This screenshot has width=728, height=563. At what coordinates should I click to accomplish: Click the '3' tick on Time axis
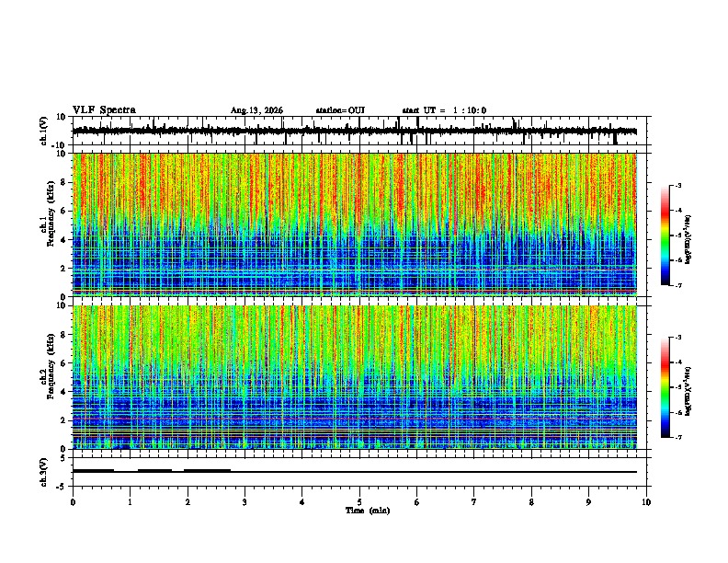point(245,501)
